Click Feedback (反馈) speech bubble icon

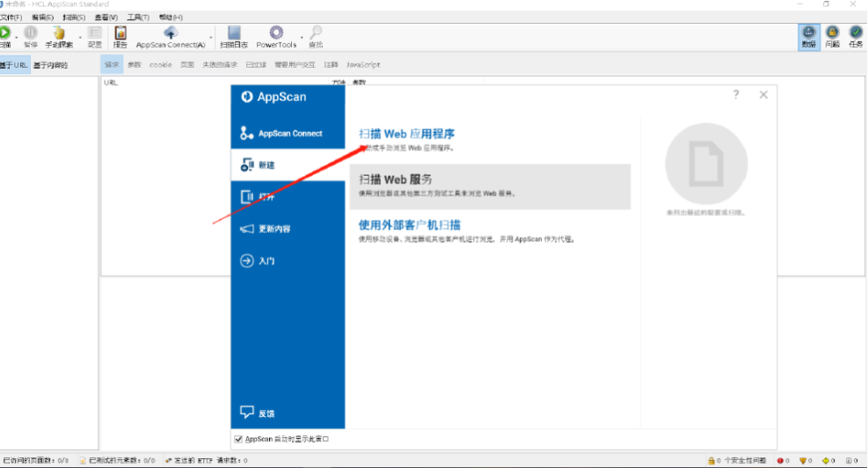(247, 412)
